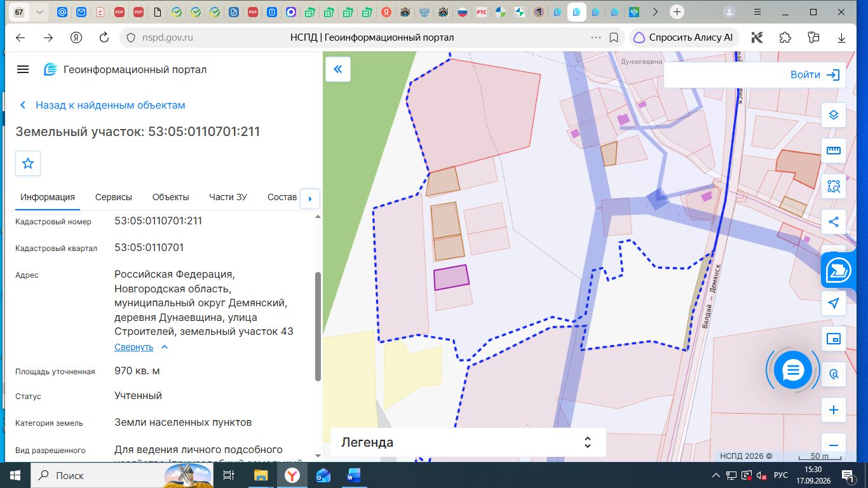Toggle the mini-map overview button

(x=834, y=339)
